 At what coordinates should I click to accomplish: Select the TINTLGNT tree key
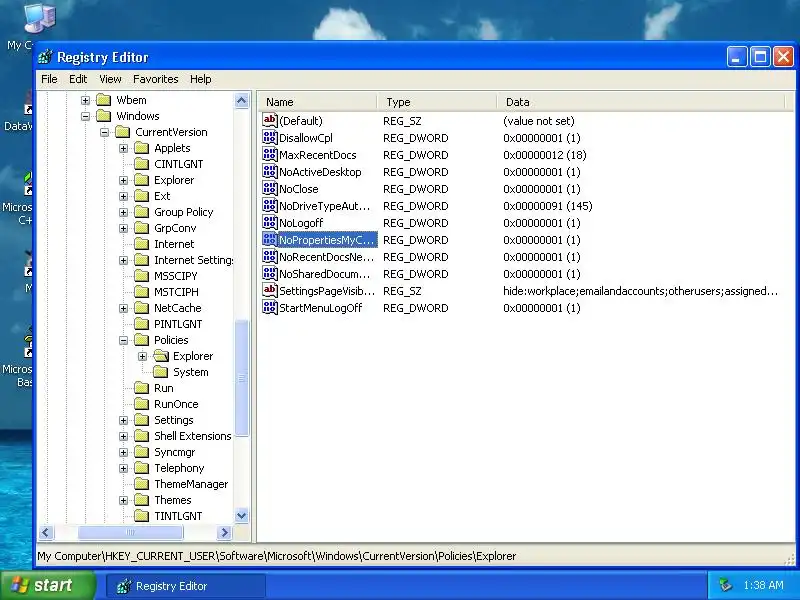pos(178,516)
